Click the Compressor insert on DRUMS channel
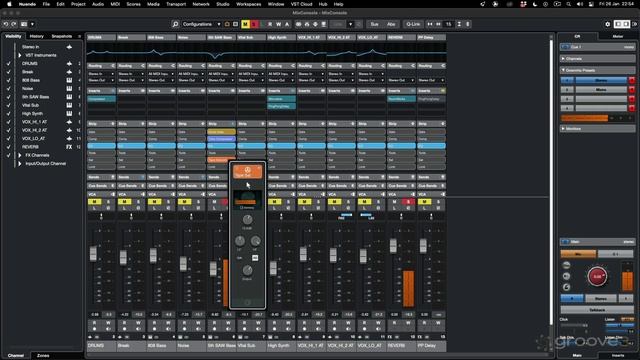The height and width of the screenshot is (360, 640). [101, 99]
